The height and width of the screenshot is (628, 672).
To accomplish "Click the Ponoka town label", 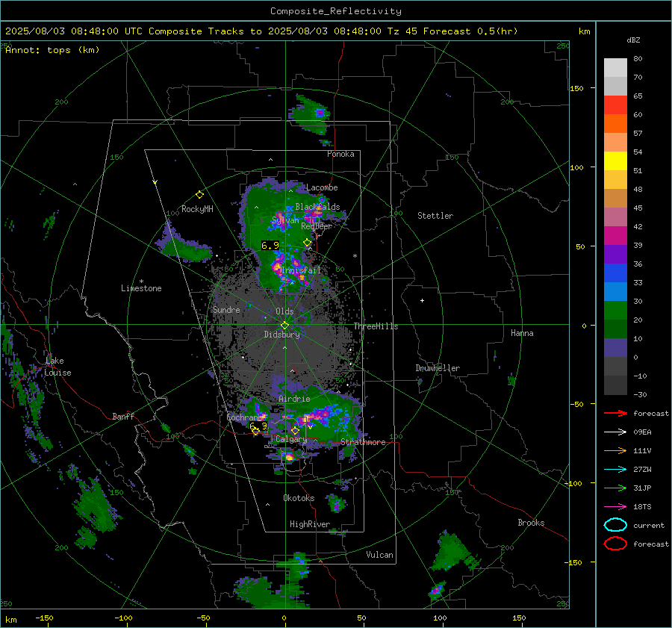I will (x=340, y=154).
